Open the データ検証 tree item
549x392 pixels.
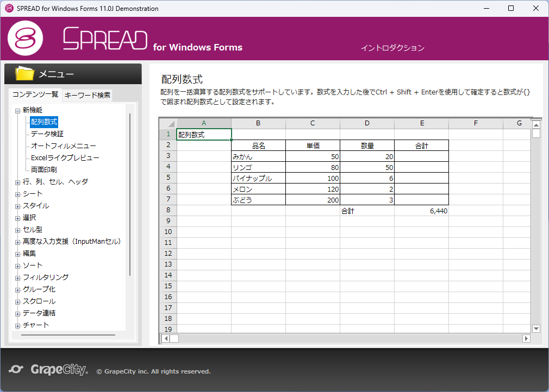(47, 134)
